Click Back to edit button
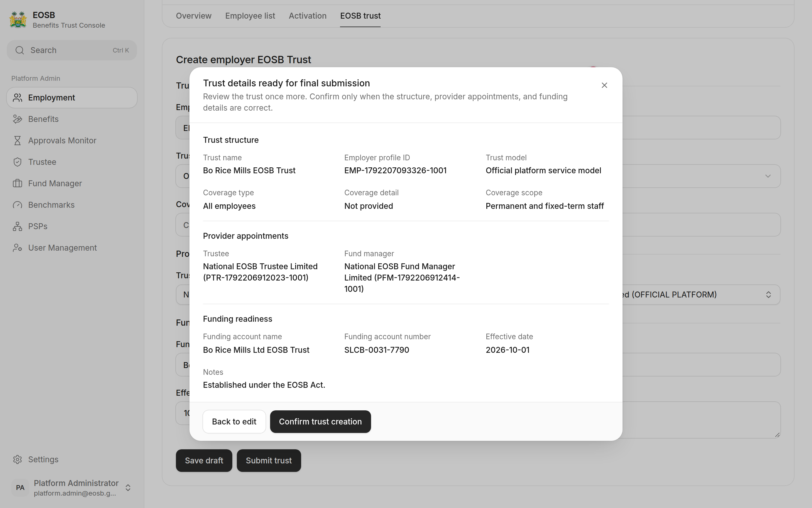 234,422
